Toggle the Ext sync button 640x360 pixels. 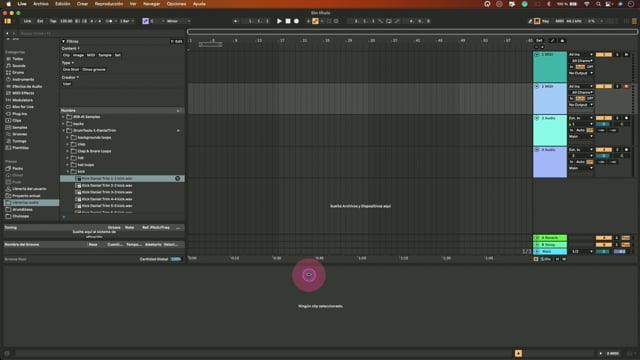[x=40, y=21]
